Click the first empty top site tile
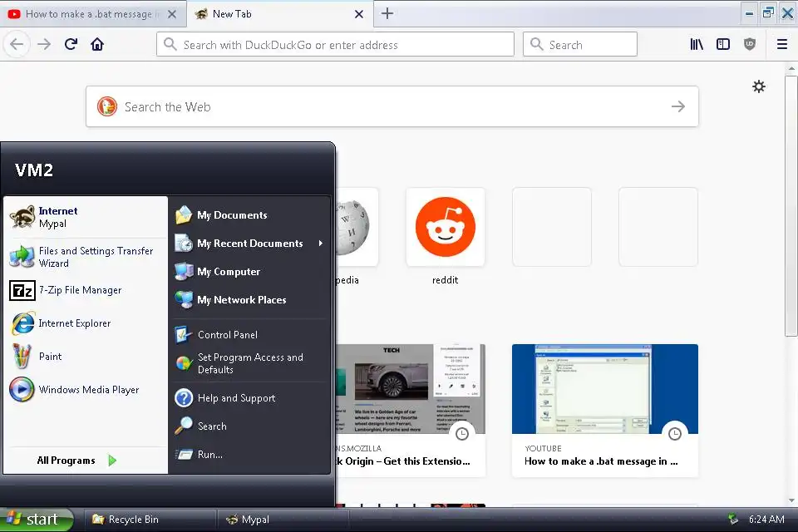798x532 pixels. coord(552,227)
